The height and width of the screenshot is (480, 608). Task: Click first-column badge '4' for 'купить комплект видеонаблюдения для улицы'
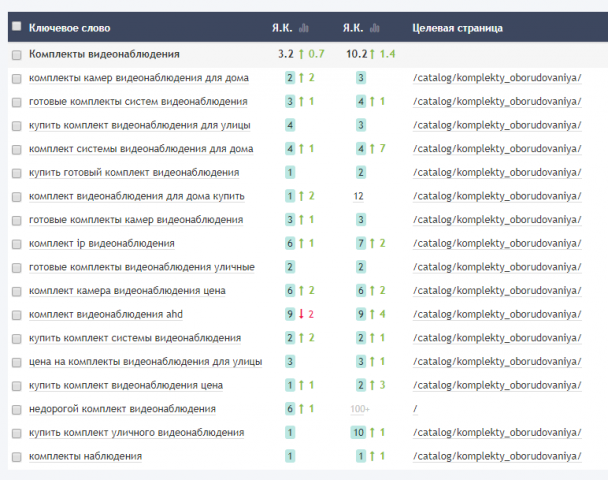pos(290,125)
